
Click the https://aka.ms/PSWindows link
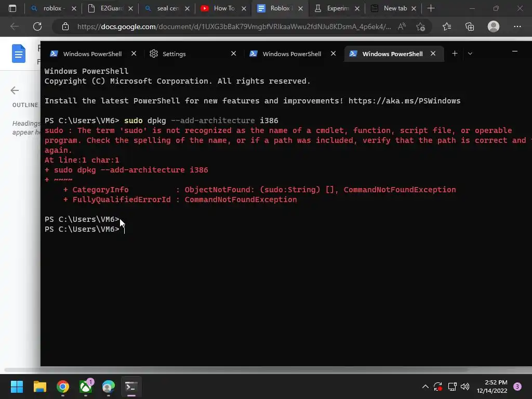pyautogui.click(x=404, y=101)
